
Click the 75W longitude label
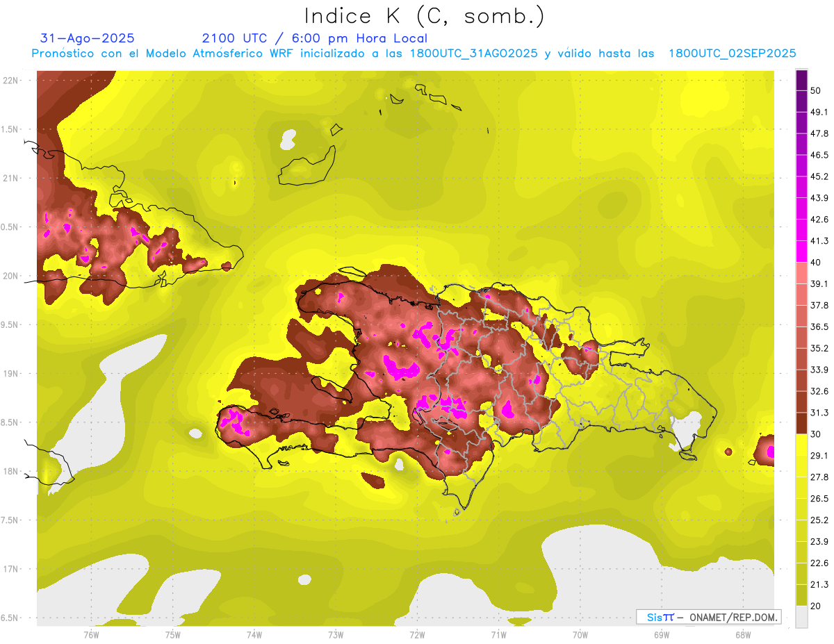coord(172,635)
